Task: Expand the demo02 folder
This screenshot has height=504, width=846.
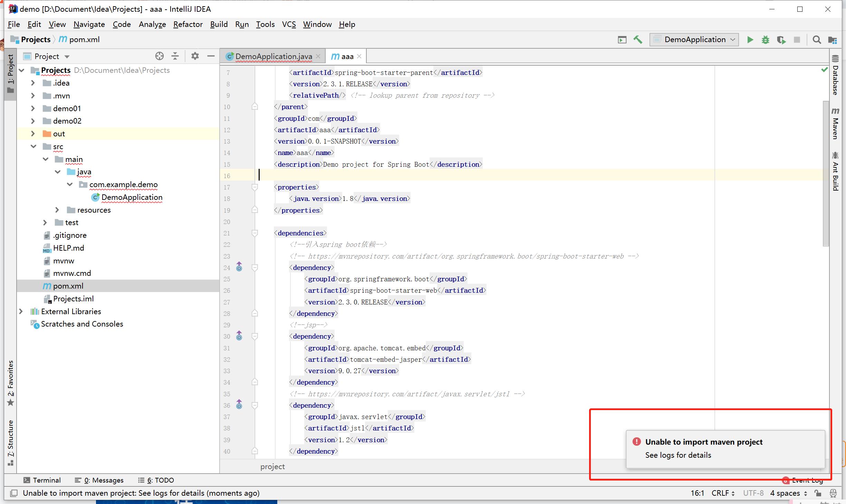Action: click(x=33, y=121)
